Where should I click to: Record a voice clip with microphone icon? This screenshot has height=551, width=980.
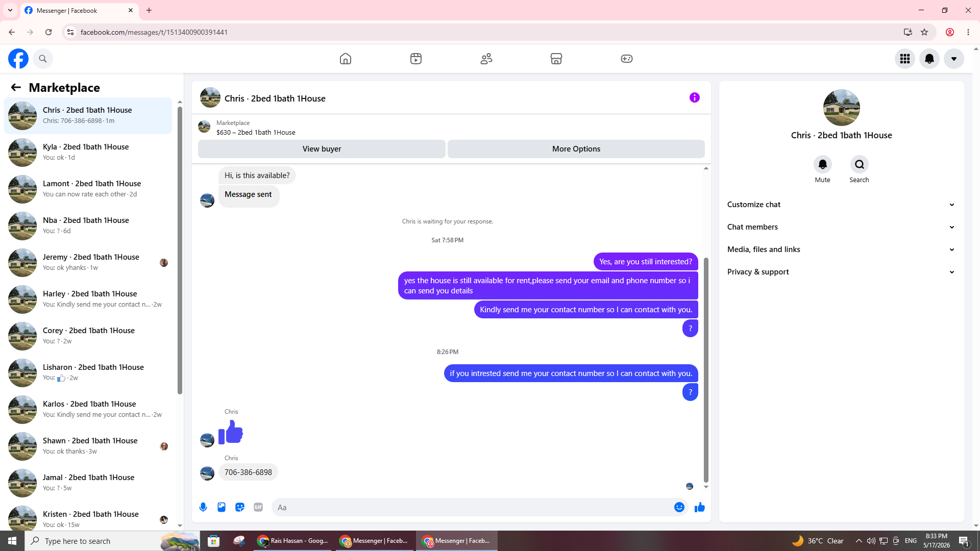point(203,507)
